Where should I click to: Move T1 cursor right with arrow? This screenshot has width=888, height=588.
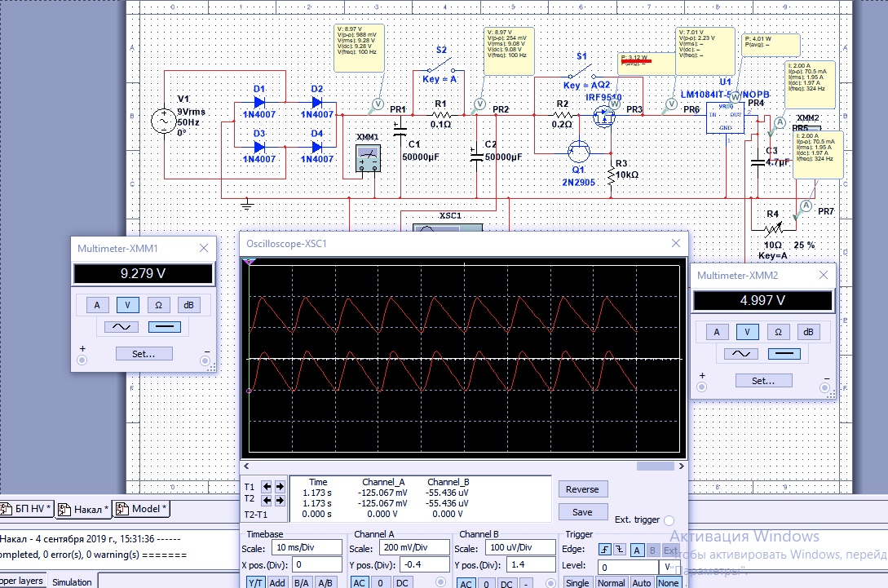tap(280, 486)
